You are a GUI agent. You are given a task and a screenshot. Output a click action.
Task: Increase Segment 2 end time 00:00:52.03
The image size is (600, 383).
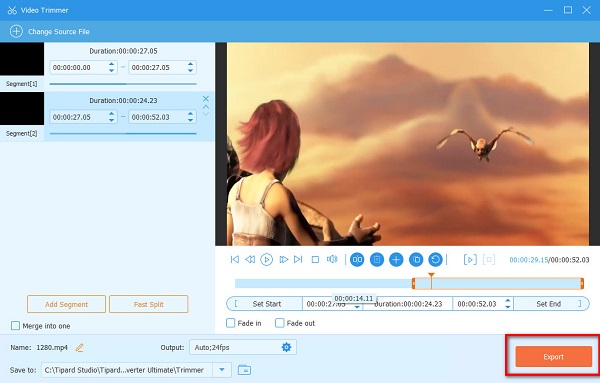point(190,114)
